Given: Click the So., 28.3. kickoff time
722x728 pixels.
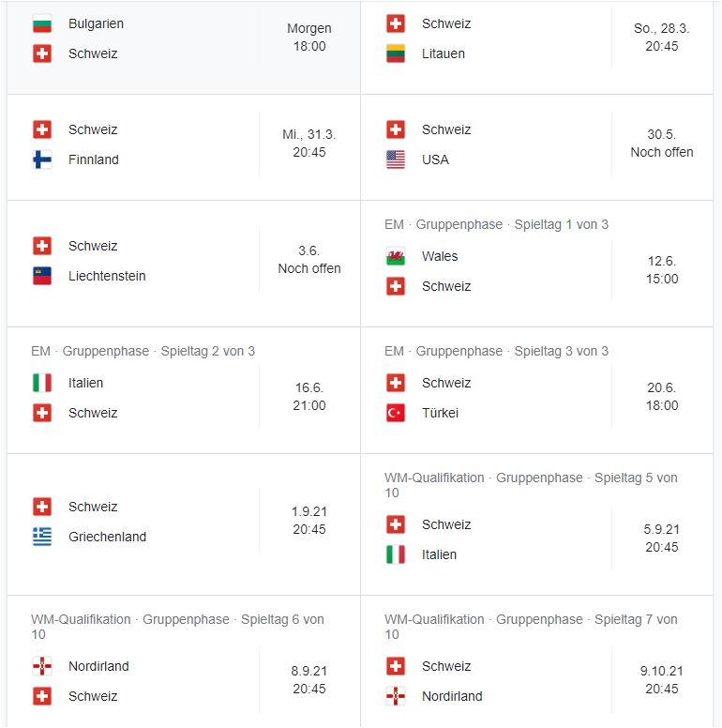Looking at the screenshot, I should pyautogui.click(x=661, y=38).
